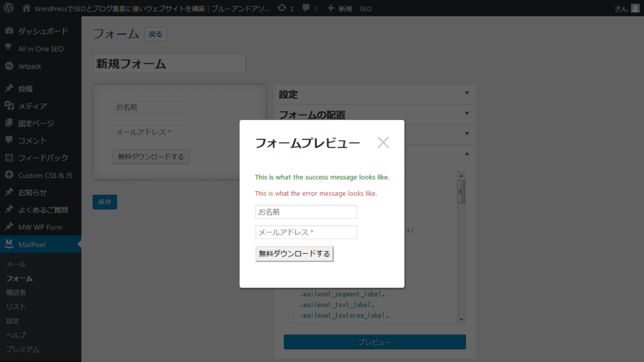644x362 pixels.
Task: Open the SEO admin bar menu
Action: click(365, 9)
